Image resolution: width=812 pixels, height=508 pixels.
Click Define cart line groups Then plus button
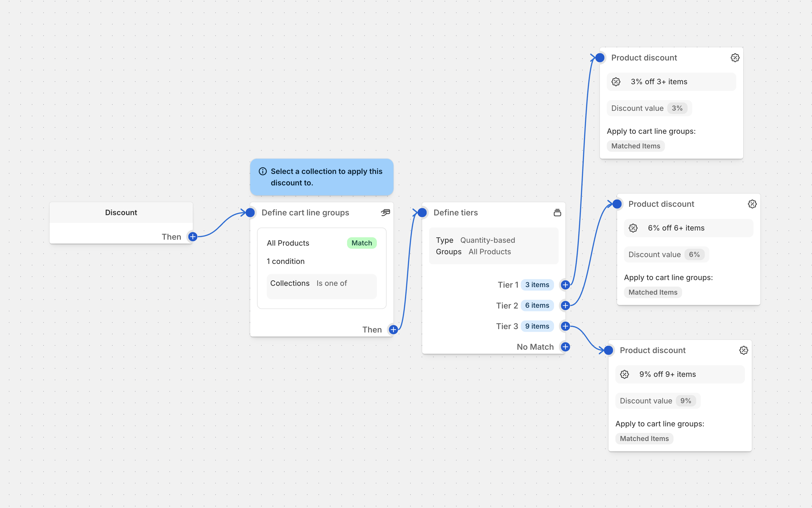(393, 330)
